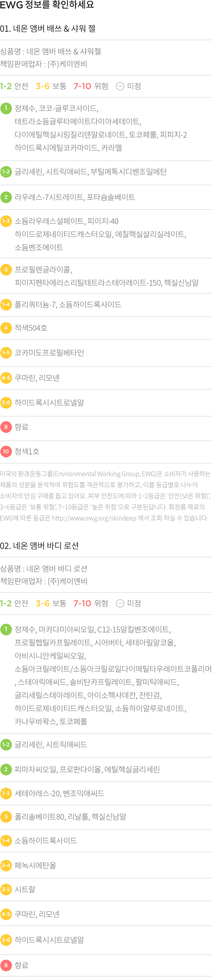Click the 미정 circle icon in the body lotion legend
Viewport: 212px width, 980px height.
click(120, 603)
